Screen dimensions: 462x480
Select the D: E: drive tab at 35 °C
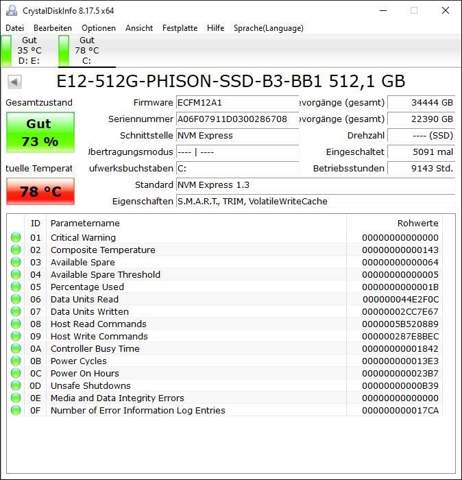[x=23, y=50]
